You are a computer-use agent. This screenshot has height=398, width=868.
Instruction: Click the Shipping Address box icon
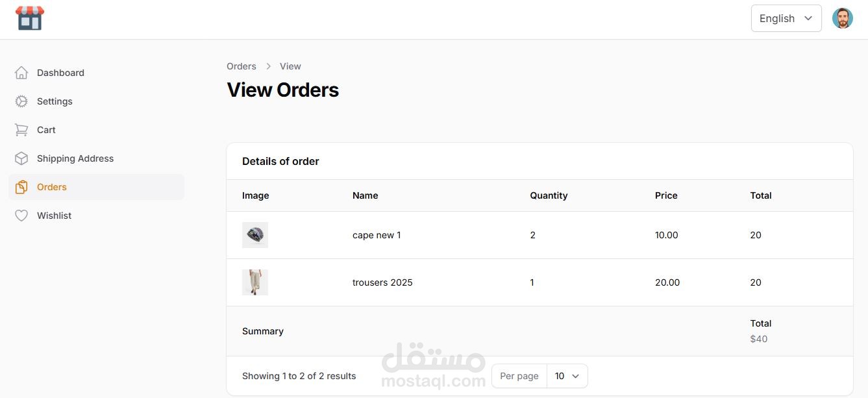(21, 158)
